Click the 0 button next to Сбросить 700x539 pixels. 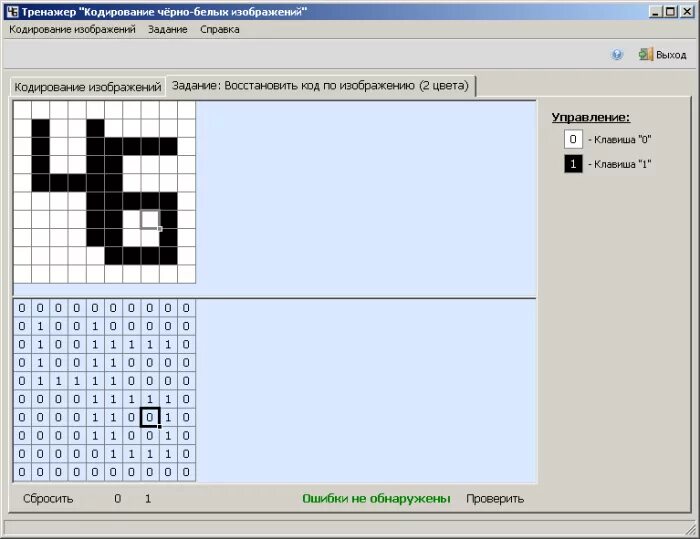click(x=117, y=498)
